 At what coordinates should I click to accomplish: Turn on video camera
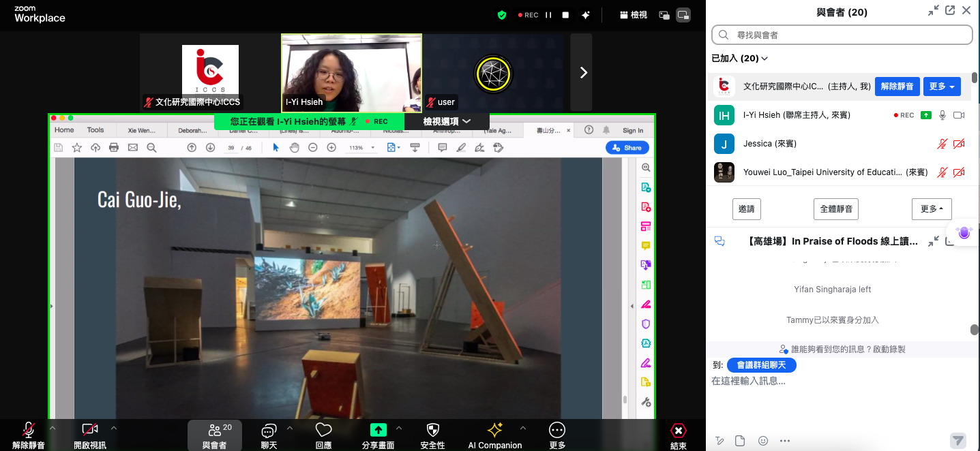pyautogui.click(x=89, y=430)
